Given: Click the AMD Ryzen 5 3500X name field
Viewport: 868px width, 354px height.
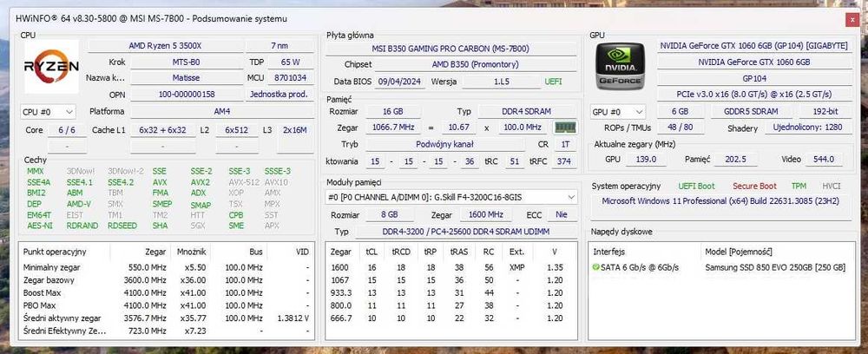Looking at the screenshot, I should (165, 46).
